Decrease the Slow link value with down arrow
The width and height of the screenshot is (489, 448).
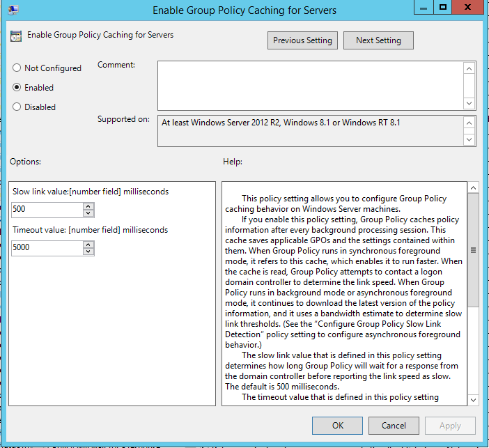88,213
